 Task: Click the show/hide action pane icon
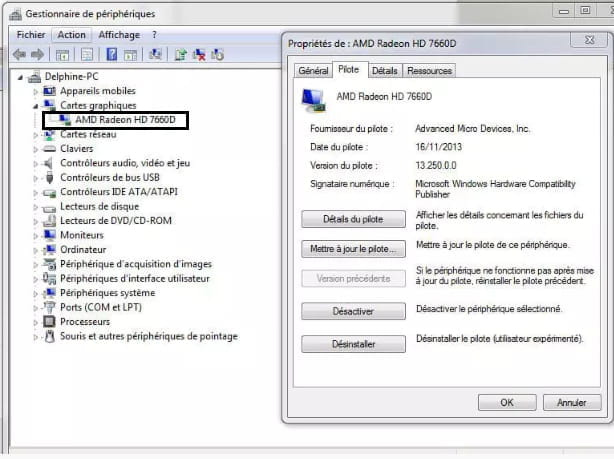point(130,55)
